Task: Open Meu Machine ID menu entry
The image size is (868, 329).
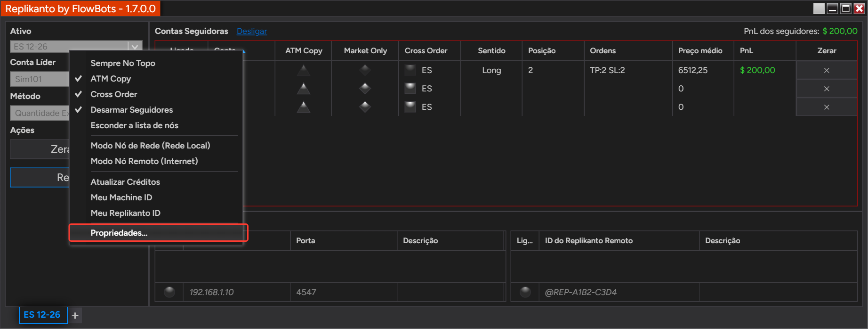Action: coord(156,197)
